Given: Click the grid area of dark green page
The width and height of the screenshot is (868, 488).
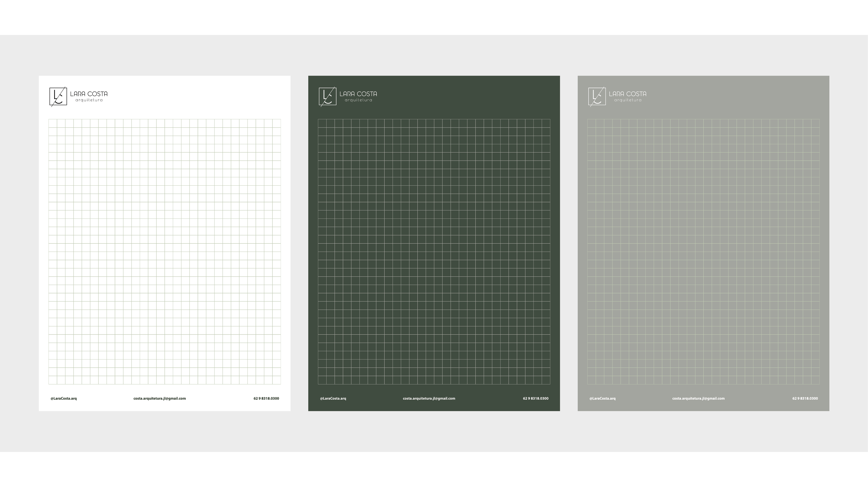Looking at the screenshot, I should click(x=434, y=251).
